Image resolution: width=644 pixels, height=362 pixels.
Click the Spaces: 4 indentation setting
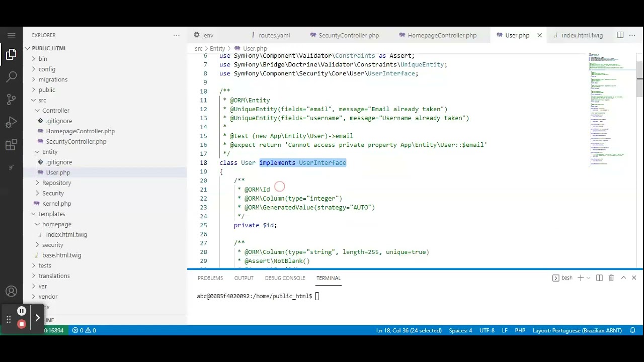tap(460, 330)
